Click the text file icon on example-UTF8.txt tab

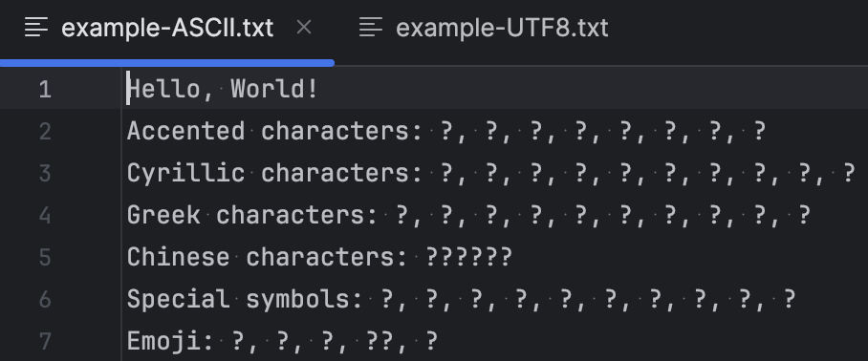[x=371, y=28]
